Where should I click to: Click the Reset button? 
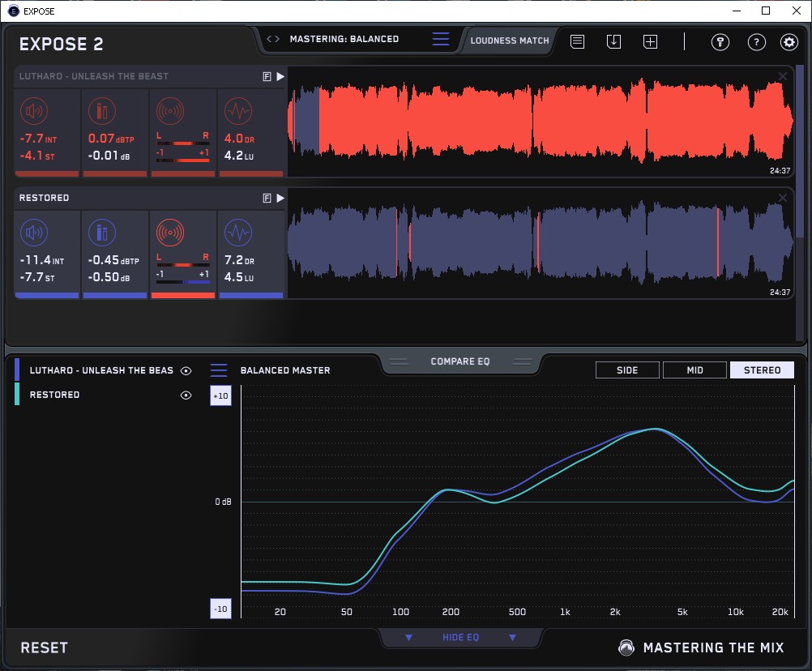pos(45,647)
